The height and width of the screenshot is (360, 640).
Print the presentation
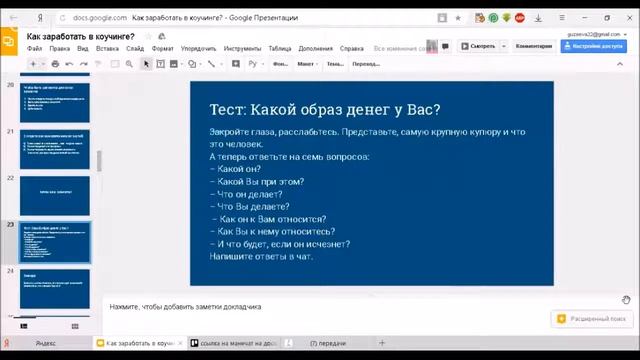55,64
